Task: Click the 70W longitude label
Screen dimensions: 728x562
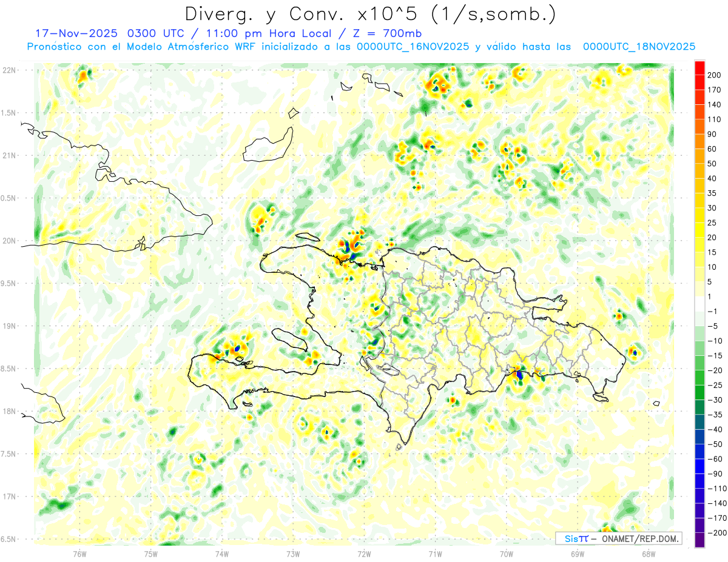Action: (507, 554)
